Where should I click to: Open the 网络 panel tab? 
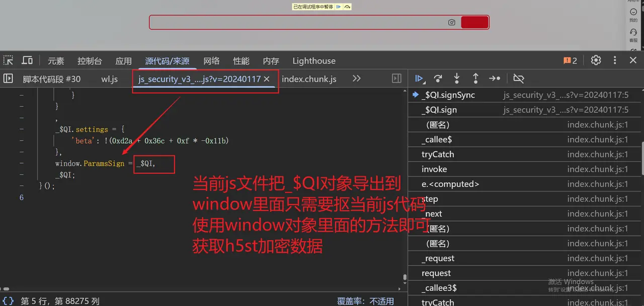coord(211,60)
